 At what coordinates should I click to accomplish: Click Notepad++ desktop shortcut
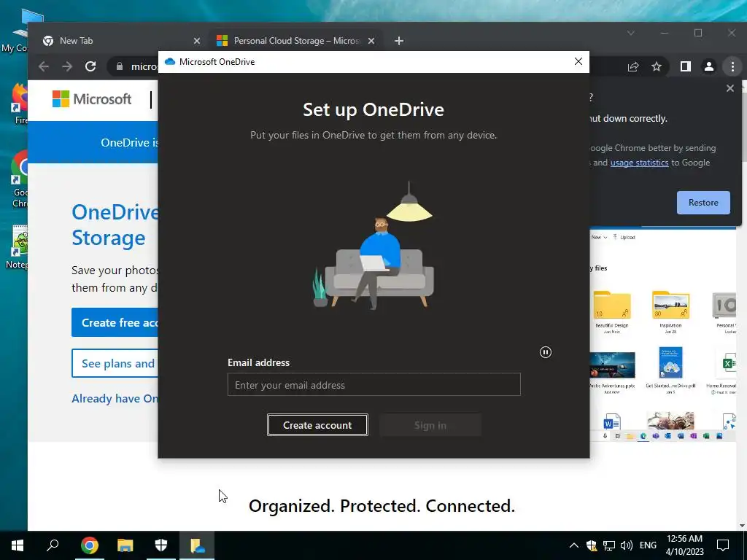click(x=19, y=248)
